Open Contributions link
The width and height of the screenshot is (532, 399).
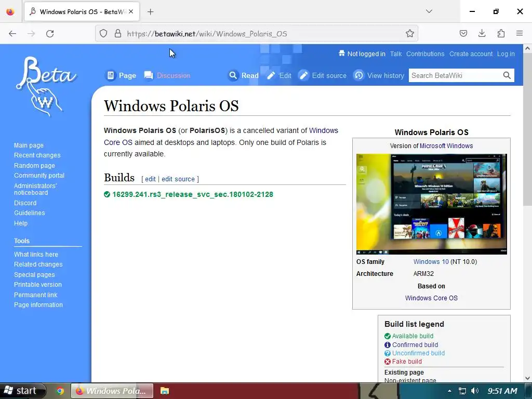(425, 54)
